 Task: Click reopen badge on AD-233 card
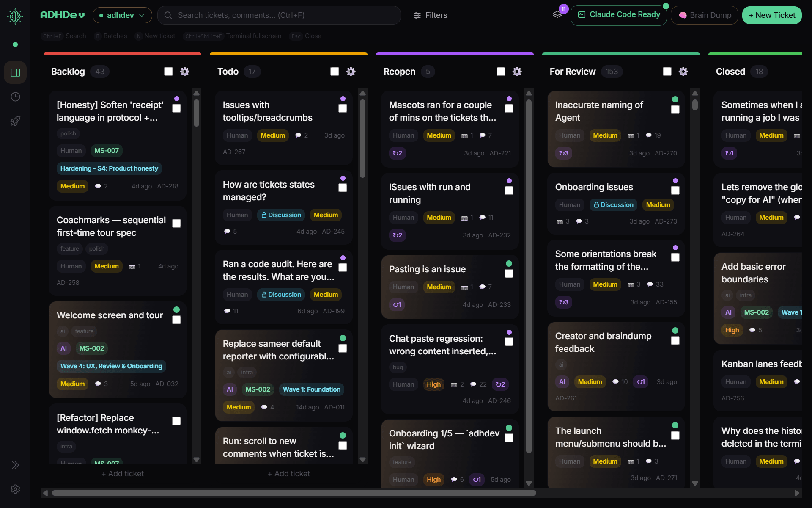(x=397, y=305)
